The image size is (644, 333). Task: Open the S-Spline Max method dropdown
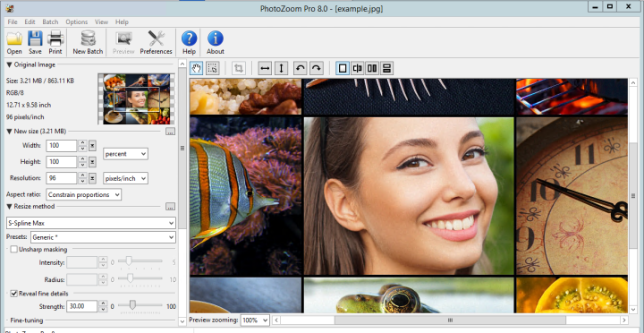[91, 223]
